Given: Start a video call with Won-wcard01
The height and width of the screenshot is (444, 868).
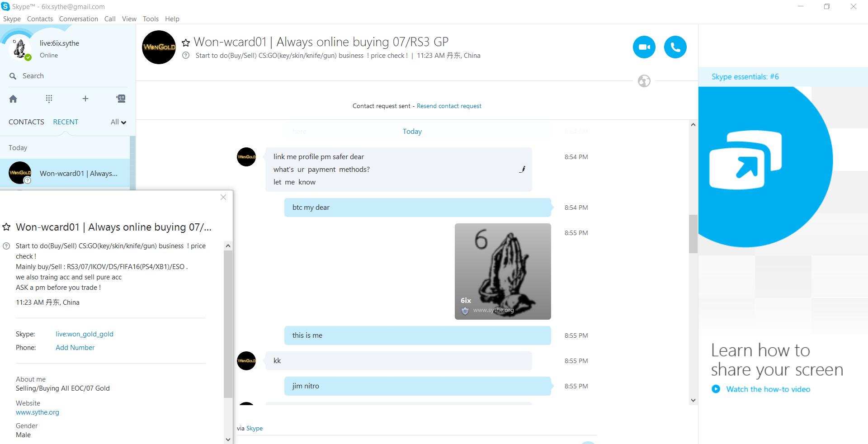Looking at the screenshot, I should 644,47.
